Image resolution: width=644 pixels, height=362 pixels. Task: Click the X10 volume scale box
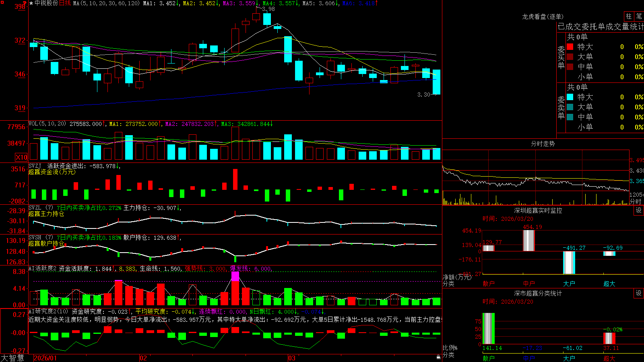tap(21, 157)
